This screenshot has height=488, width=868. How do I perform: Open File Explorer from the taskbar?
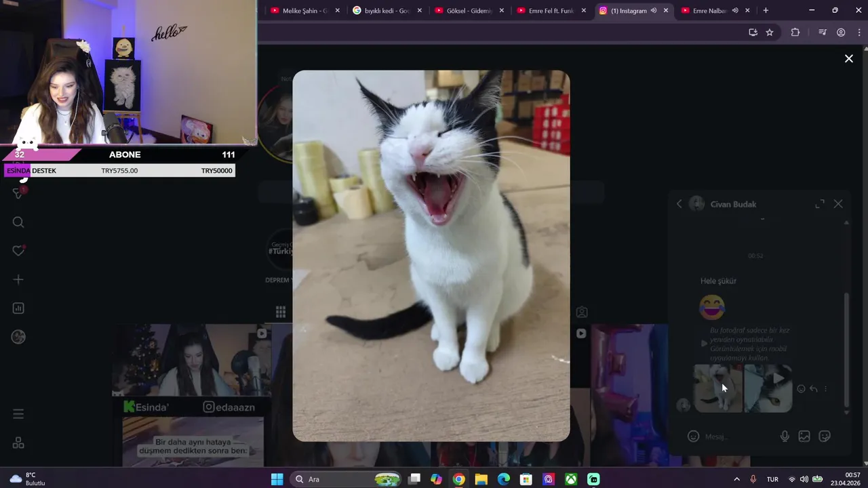tap(481, 479)
